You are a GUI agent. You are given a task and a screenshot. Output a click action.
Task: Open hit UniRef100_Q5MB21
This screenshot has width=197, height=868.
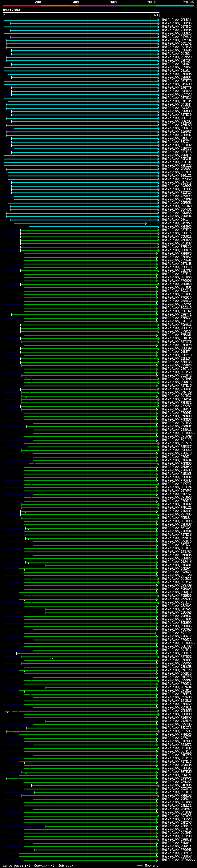click(177, 20)
